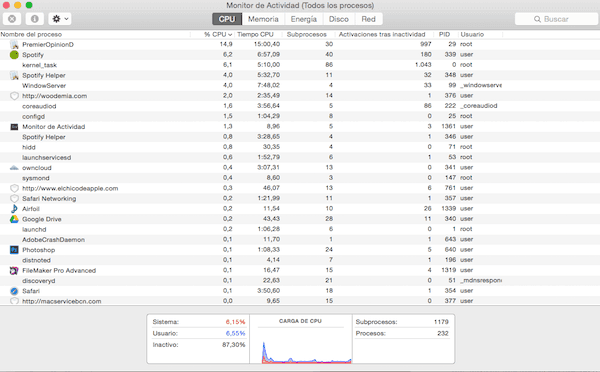
Task: Click the Airfoil app icon
Action: 14,209
